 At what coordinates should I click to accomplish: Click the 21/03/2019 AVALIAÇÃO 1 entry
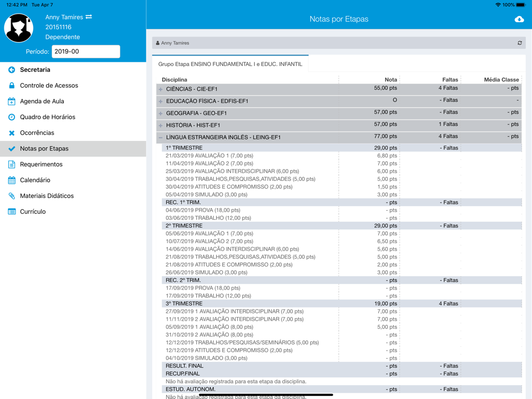point(209,156)
